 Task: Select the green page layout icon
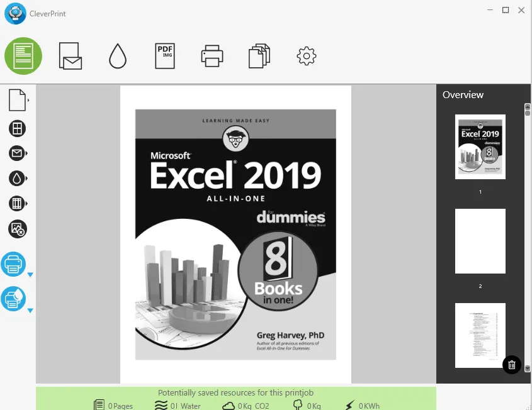(x=23, y=56)
